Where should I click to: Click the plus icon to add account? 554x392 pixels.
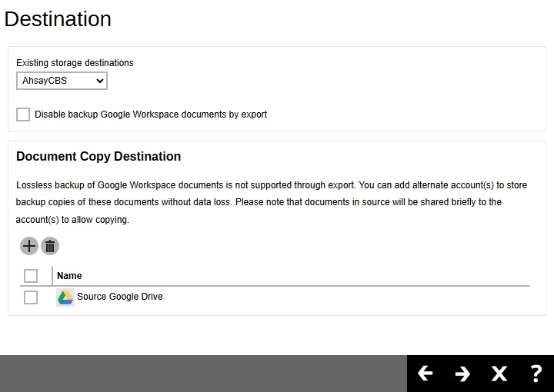tap(28, 246)
